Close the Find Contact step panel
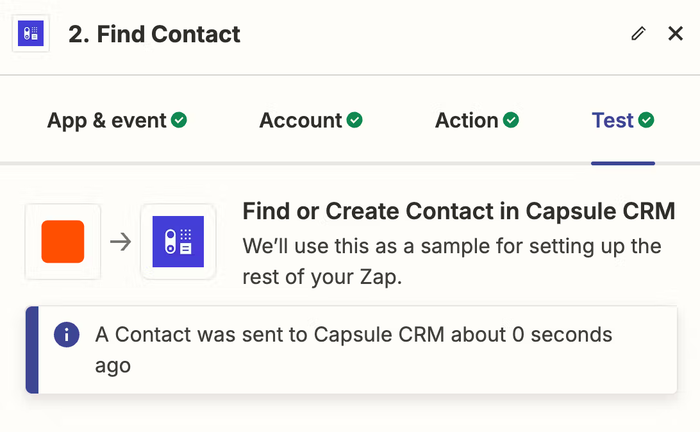Screen dimensions: 700x432 [x=675, y=34]
